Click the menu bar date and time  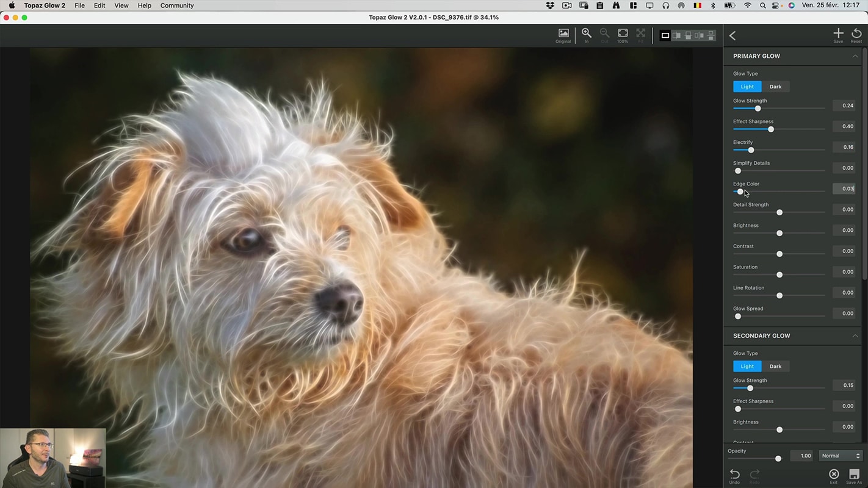point(831,5)
